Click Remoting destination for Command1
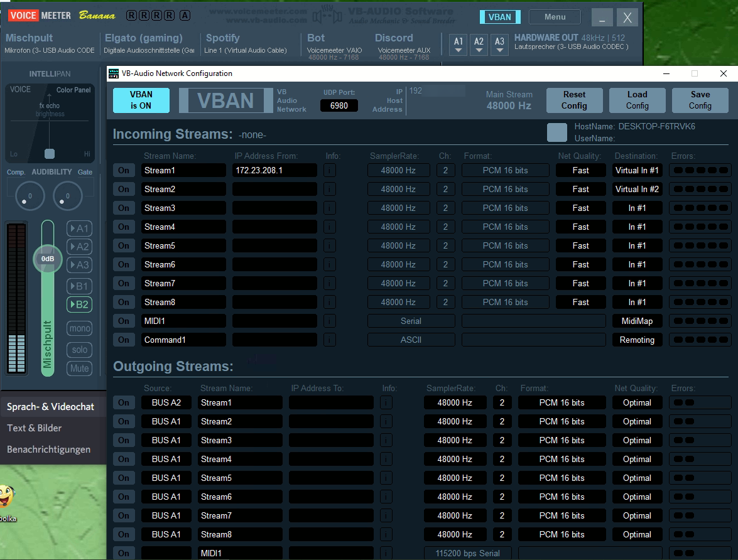This screenshot has height=560, width=738. tap(638, 340)
